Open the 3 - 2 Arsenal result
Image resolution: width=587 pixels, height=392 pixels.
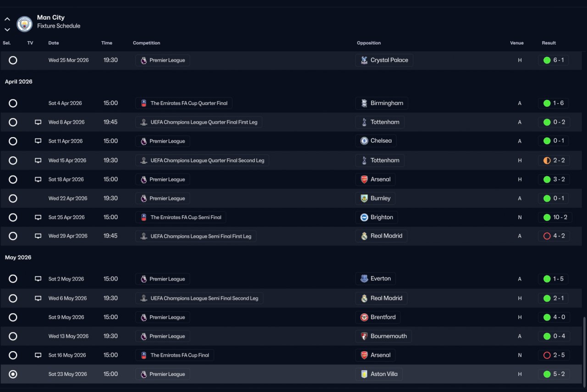click(x=554, y=179)
